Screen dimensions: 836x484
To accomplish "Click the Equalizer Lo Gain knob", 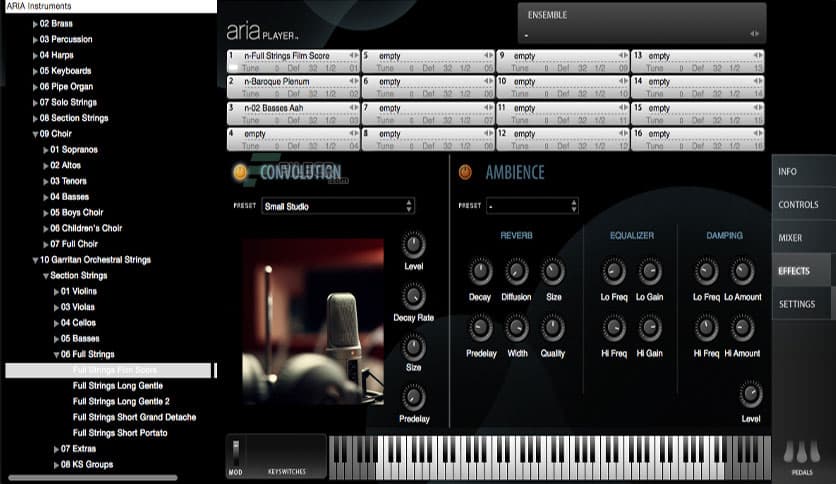I will [649, 271].
